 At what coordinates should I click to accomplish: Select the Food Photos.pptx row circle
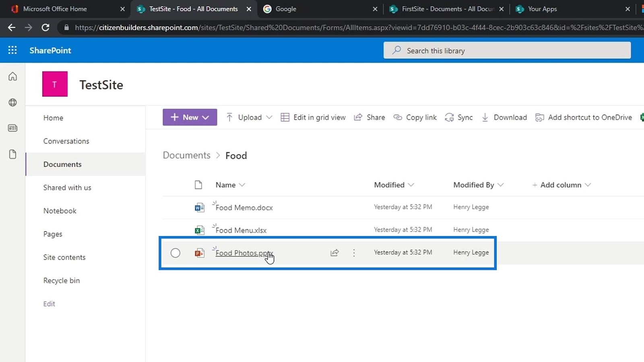click(x=175, y=253)
